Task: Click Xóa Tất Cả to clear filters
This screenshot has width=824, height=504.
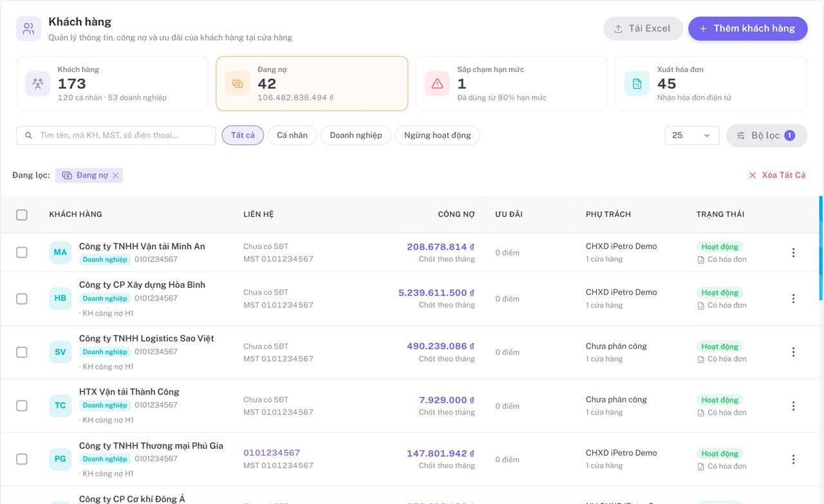Action: [x=777, y=175]
